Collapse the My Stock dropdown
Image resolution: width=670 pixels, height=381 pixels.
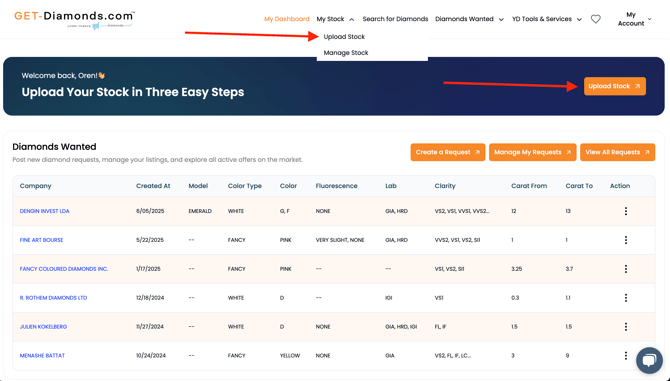(335, 19)
